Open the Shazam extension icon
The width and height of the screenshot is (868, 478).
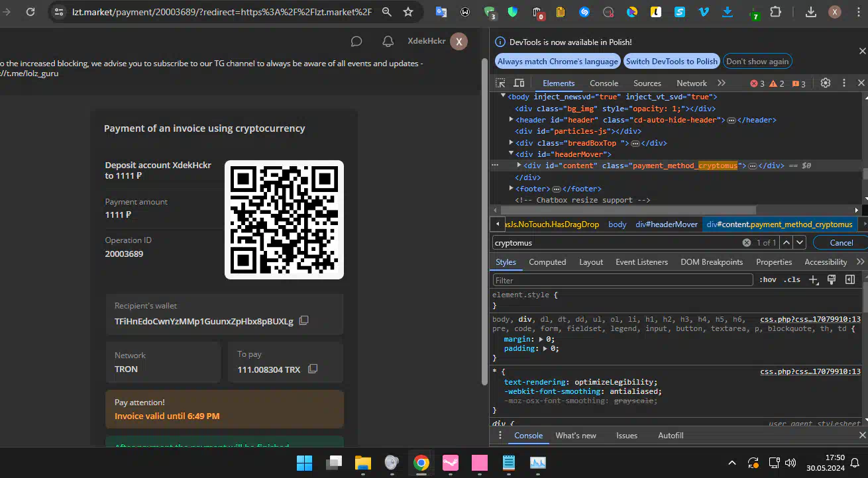coord(584,12)
